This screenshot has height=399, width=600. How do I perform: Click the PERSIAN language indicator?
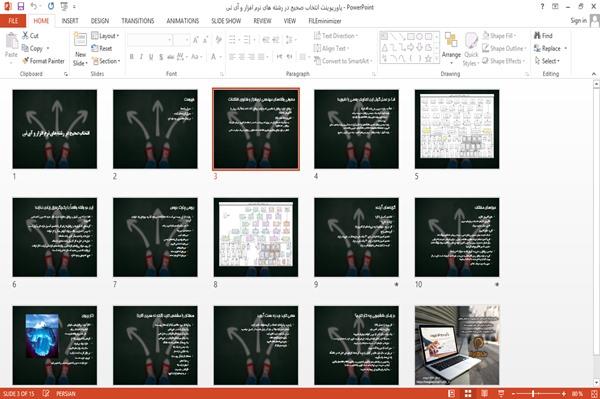pos(66,394)
